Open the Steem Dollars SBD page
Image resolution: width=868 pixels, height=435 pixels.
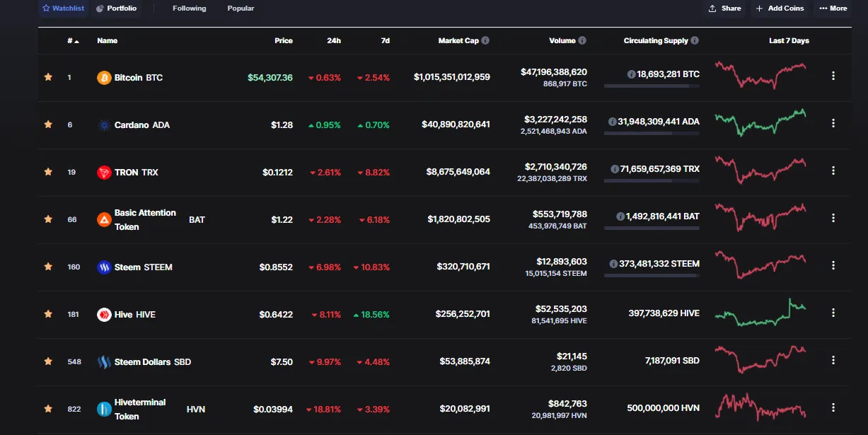point(153,362)
